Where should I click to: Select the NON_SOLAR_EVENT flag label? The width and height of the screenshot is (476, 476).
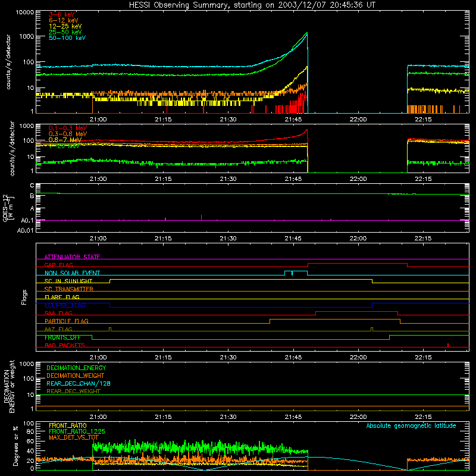(x=72, y=273)
